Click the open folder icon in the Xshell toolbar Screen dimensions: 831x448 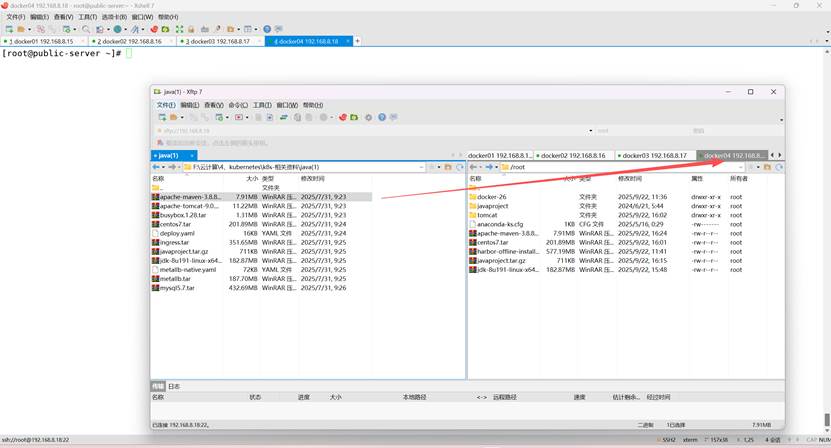21,29
